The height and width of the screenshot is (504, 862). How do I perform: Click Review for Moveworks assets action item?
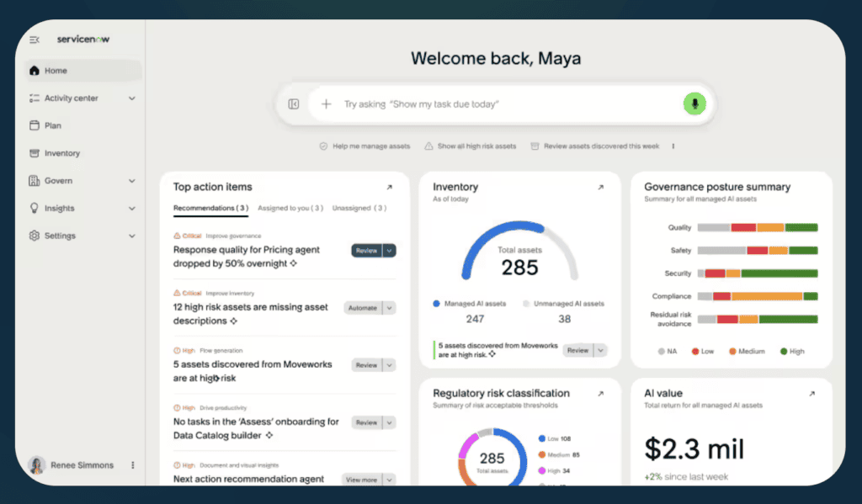(x=366, y=365)
